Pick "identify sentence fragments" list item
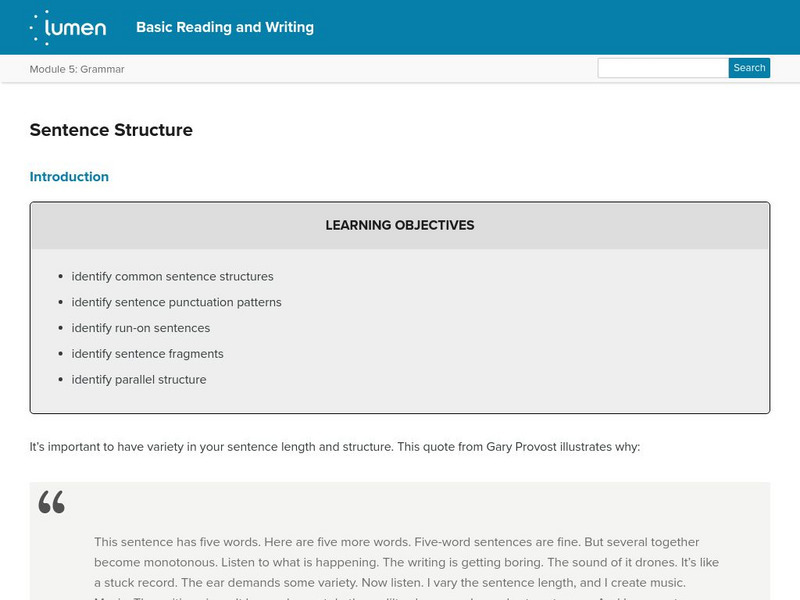 [x=147, y=354]
